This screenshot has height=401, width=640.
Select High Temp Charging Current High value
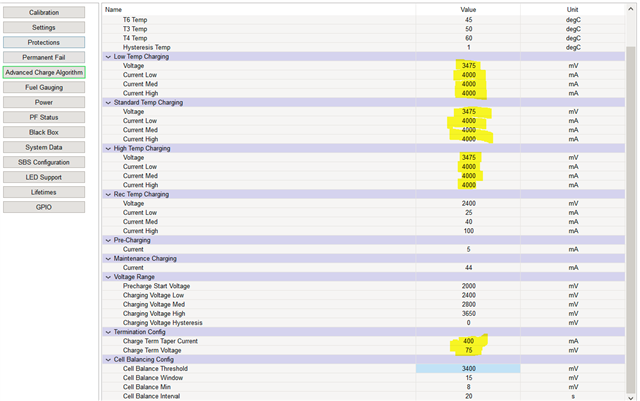pos(468,185)
